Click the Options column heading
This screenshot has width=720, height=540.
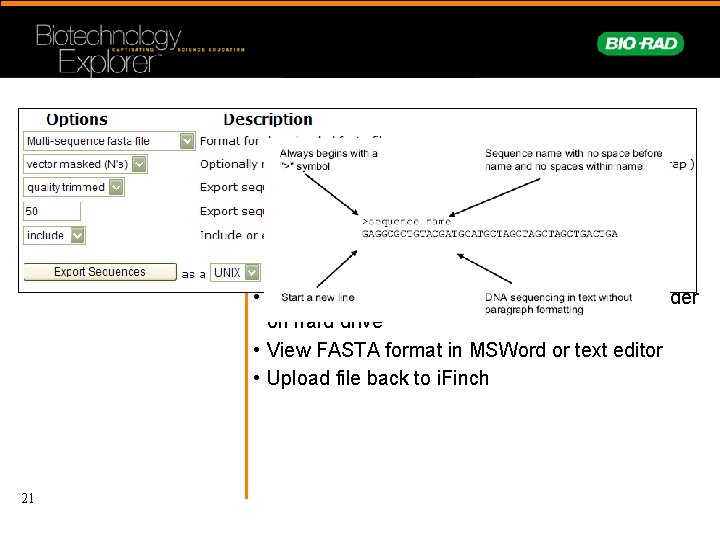(x=77, y=119)
